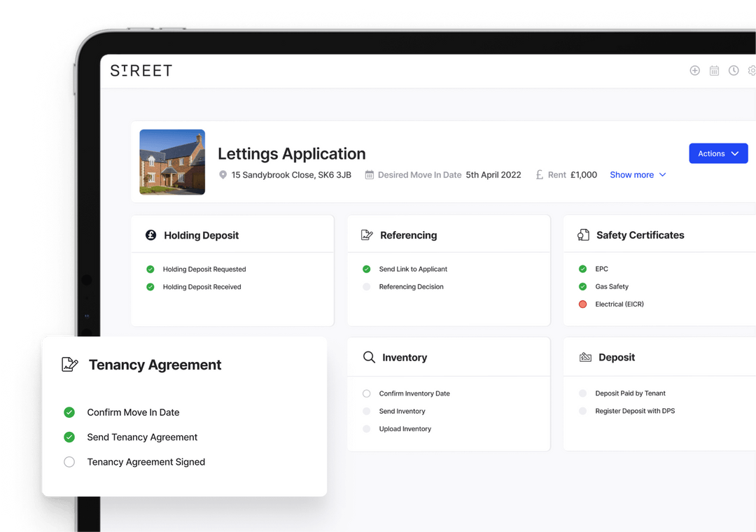Image resolution: width=756 pixels, height=532 pixels.
Task: Click the location pin beside the property address
Action: click(x=223, y=175)
